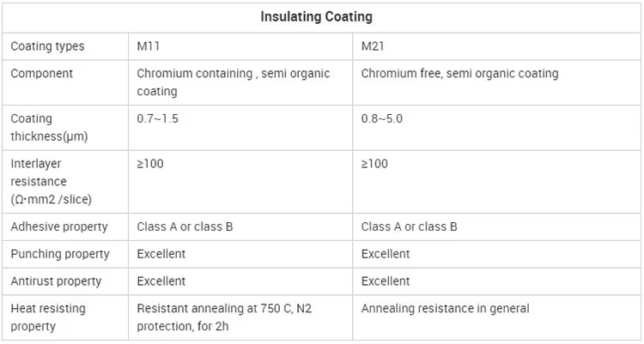
Task: Click the ≥100 value under M21
Action: coord(374,164)
